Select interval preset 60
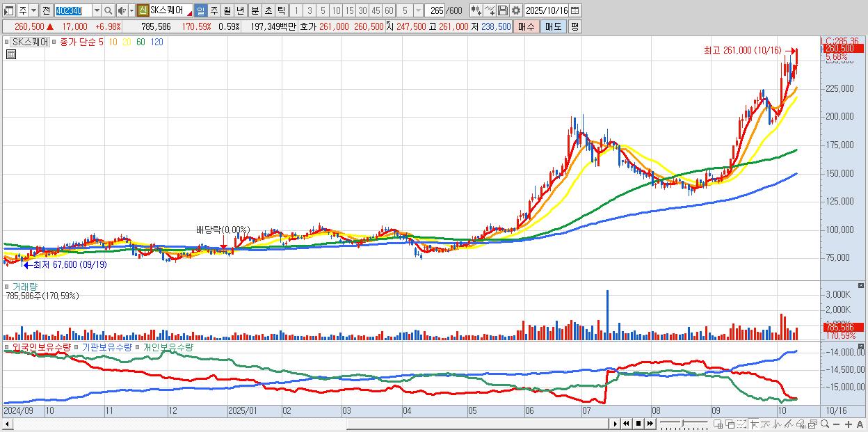This screenshot has width=868, height=432. point(389,10)
